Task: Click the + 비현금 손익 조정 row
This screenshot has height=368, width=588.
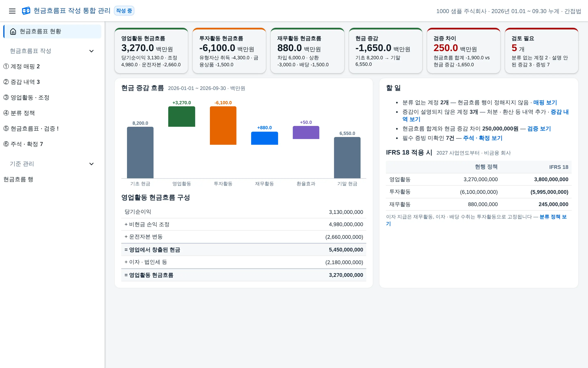Action: pyautogui.click(x=244, y=224)
